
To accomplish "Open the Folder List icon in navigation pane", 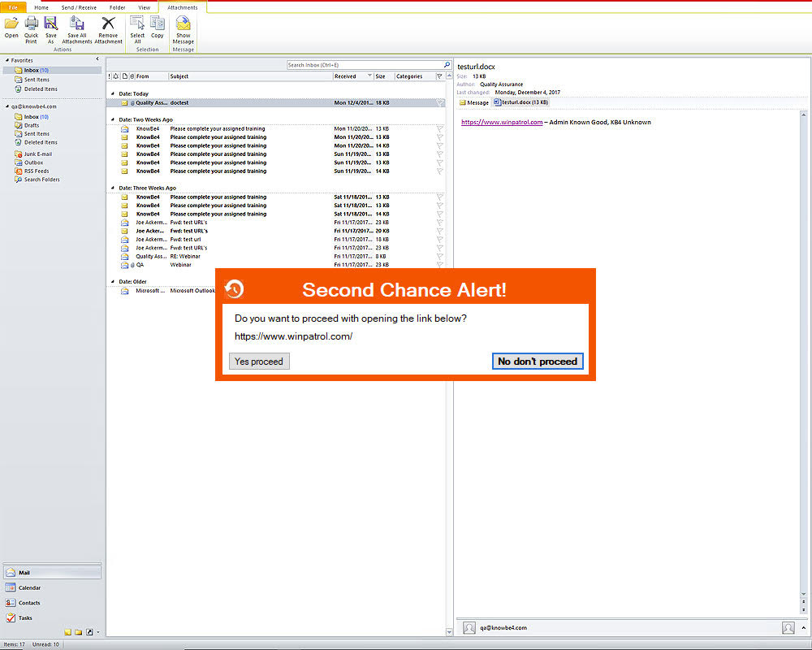I will click(78, 632).
